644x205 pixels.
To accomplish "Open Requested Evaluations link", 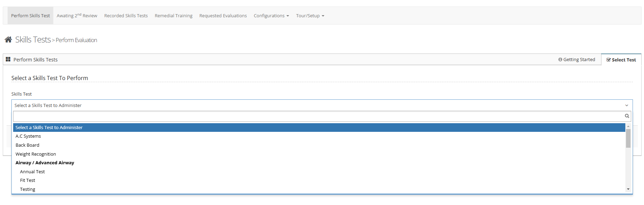I will coord(223,16).
